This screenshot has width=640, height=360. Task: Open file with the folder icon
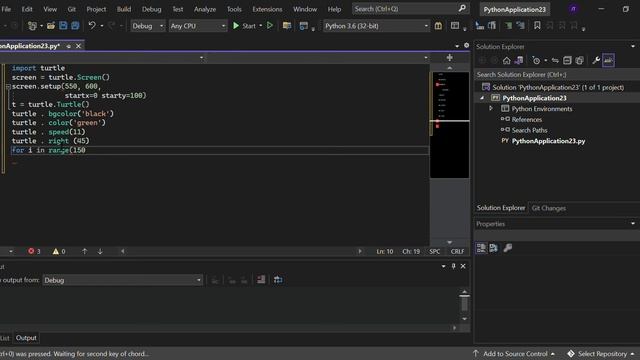(51, 26)
